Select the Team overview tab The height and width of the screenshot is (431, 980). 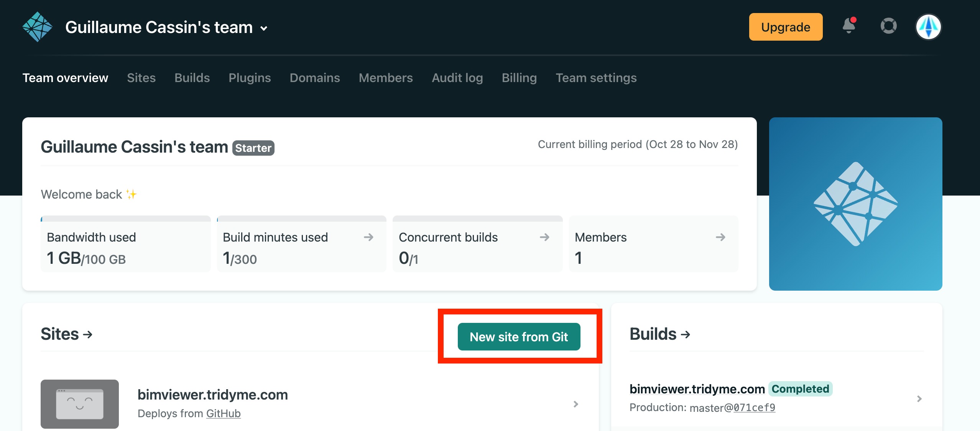(x=65, y=78)
